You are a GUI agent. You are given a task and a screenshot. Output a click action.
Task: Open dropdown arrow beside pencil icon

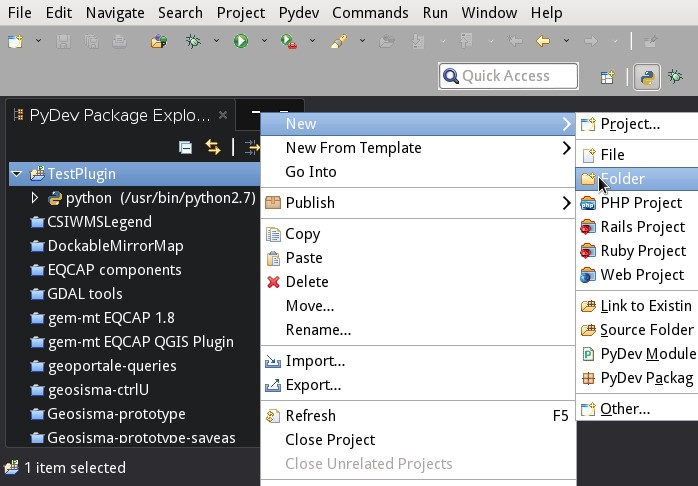tap(362, 41)
